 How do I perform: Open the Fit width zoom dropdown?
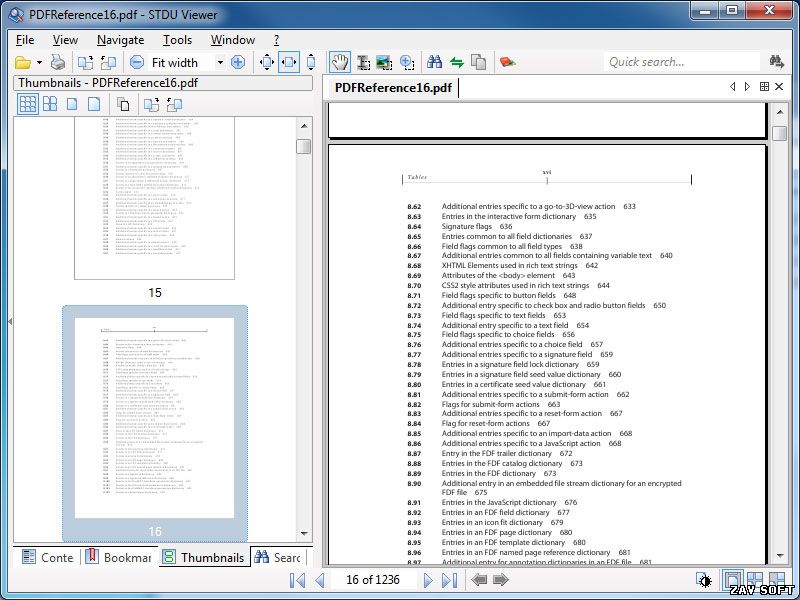[220, 62]
